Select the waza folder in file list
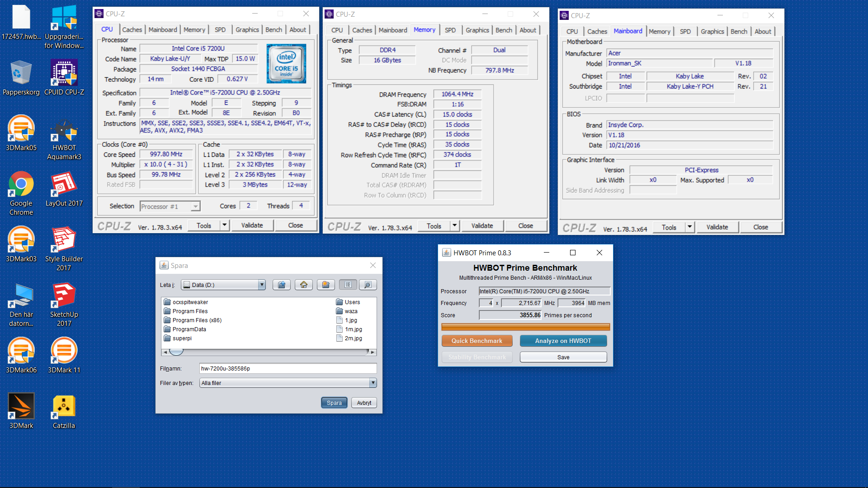 (346, 311)
